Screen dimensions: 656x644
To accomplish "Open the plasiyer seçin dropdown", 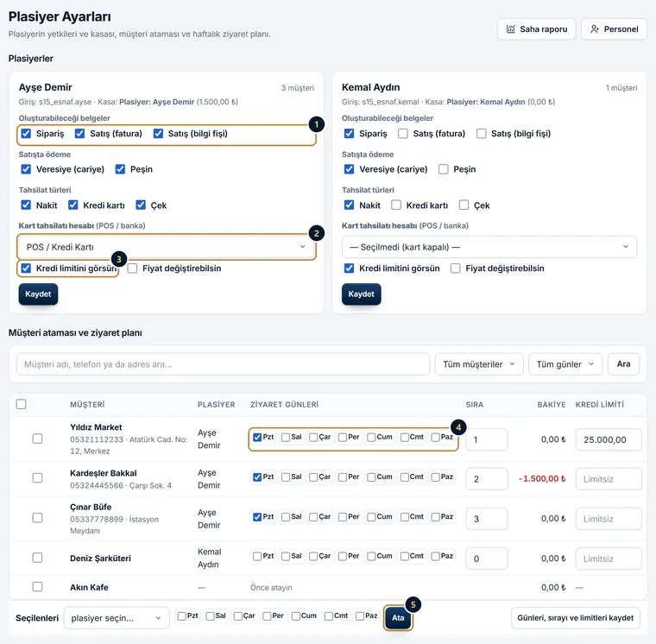I will (x=117, y=618).
